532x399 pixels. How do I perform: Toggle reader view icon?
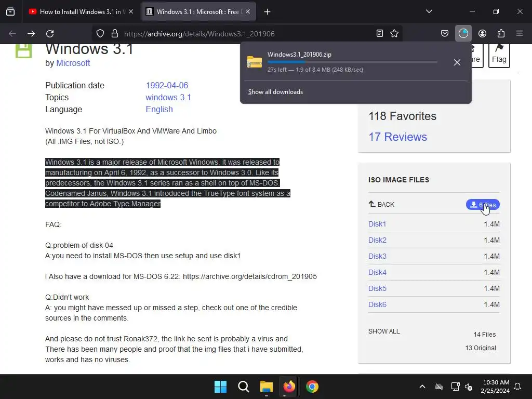[x=380, y=34]
